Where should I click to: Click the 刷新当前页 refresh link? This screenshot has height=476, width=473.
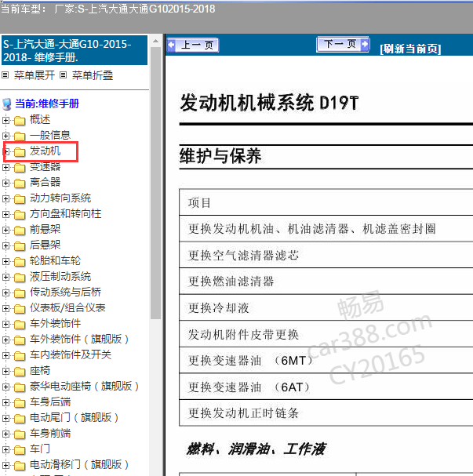[x=410, y=49]
